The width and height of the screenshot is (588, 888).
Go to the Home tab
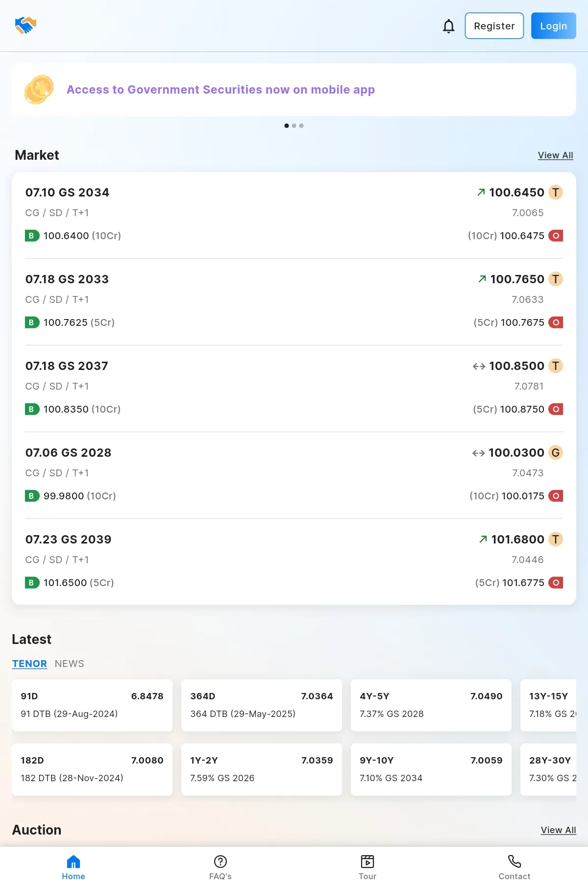pos(73,868)
